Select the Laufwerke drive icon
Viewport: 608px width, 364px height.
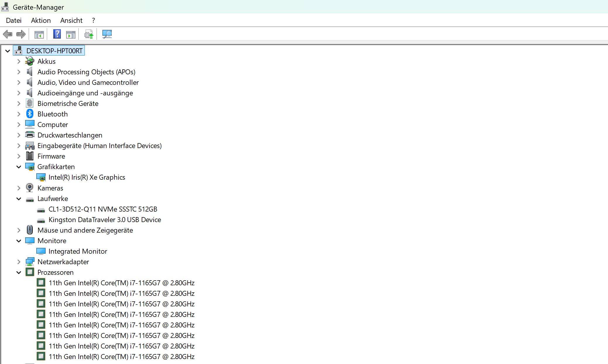[30, 200]
